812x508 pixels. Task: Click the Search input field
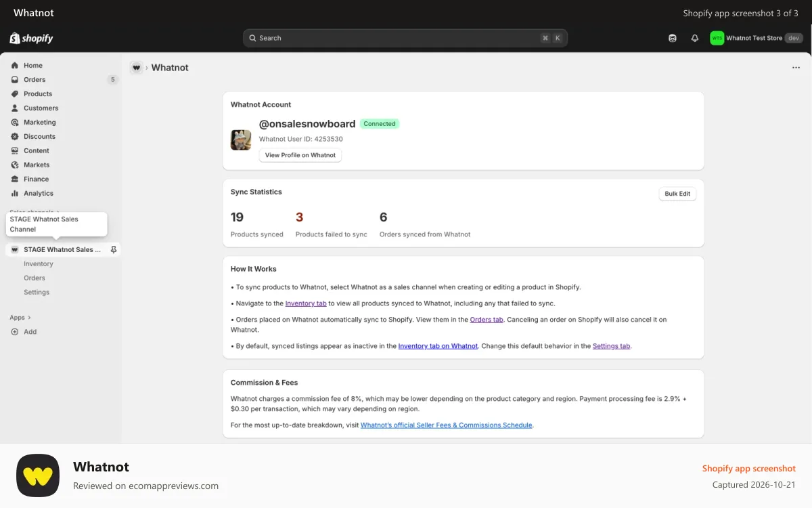(405, 38)
